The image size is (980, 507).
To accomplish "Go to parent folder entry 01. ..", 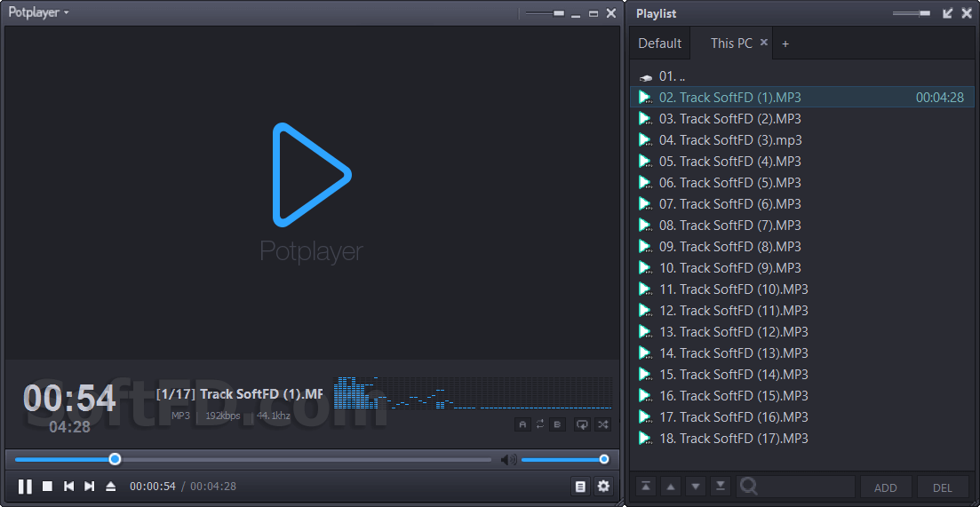I will click(802, 76).
